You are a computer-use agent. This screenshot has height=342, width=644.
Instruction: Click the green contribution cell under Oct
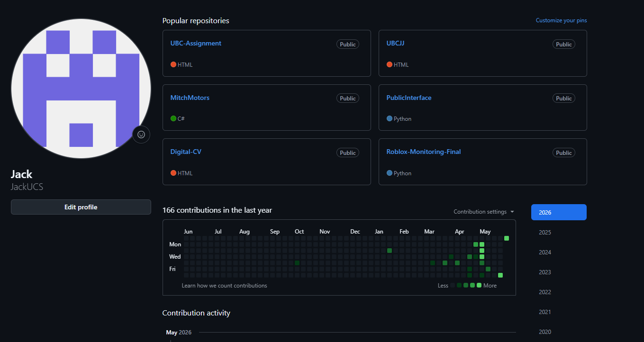click(297, 262)
